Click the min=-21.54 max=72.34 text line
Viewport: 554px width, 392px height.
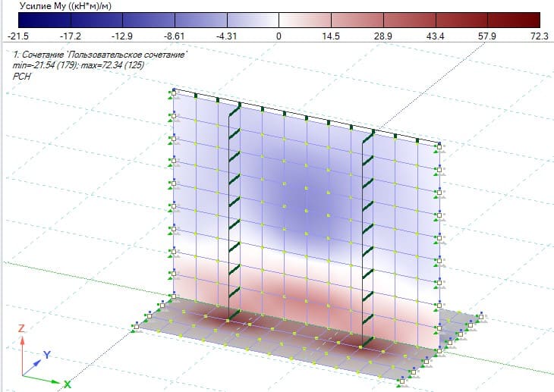tap(78, 65)
